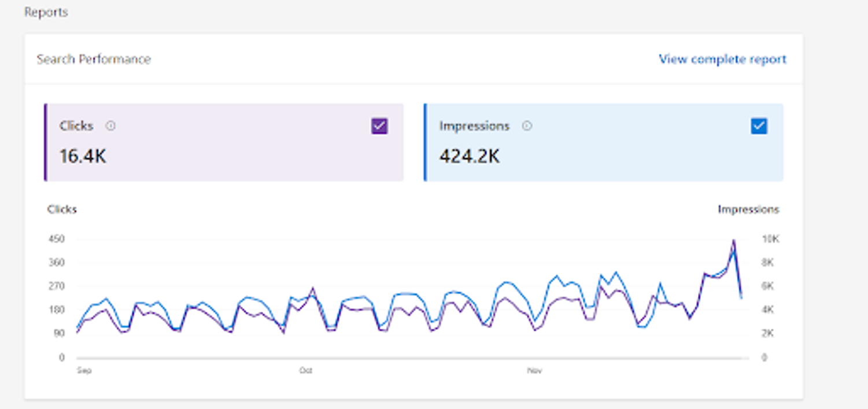
Task: Click the Sep label on the x-axis
Action: pyautogui.click(x=83, y=371)
